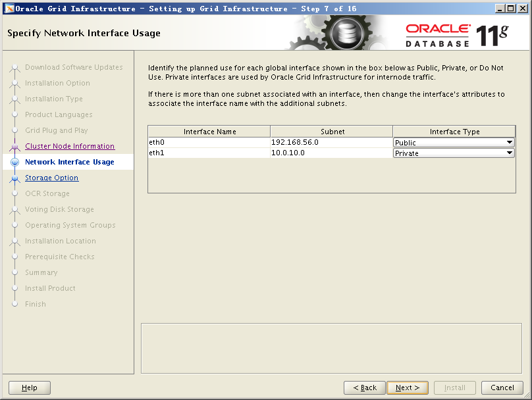
Task: Click the Cluster Node Information step bullet
Action: point(14,147)
